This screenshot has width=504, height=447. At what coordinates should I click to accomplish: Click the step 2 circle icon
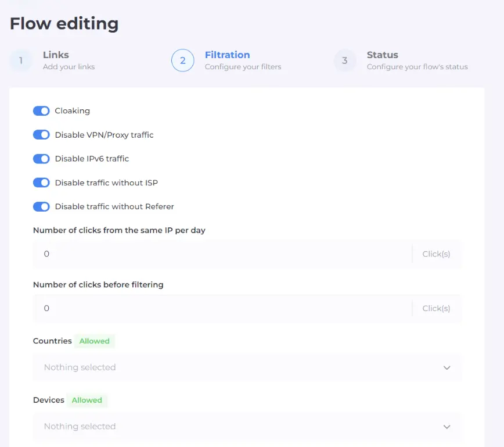(x=182, y=60)
